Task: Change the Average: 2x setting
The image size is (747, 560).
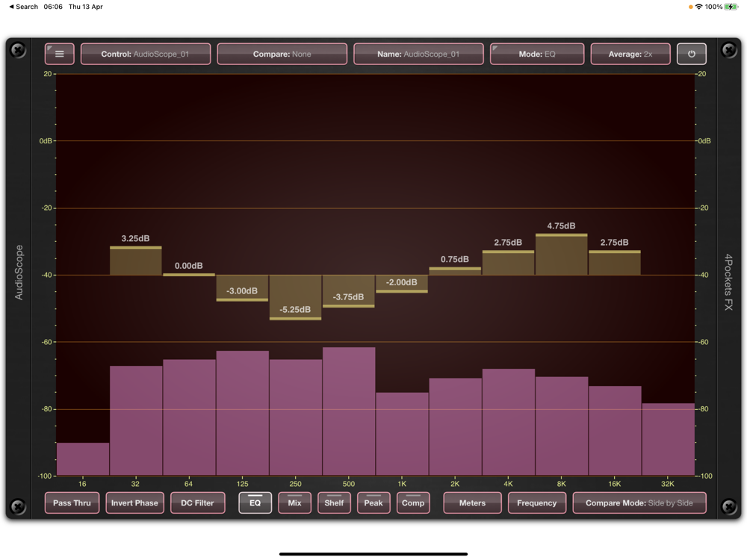Action: [630, 54]
